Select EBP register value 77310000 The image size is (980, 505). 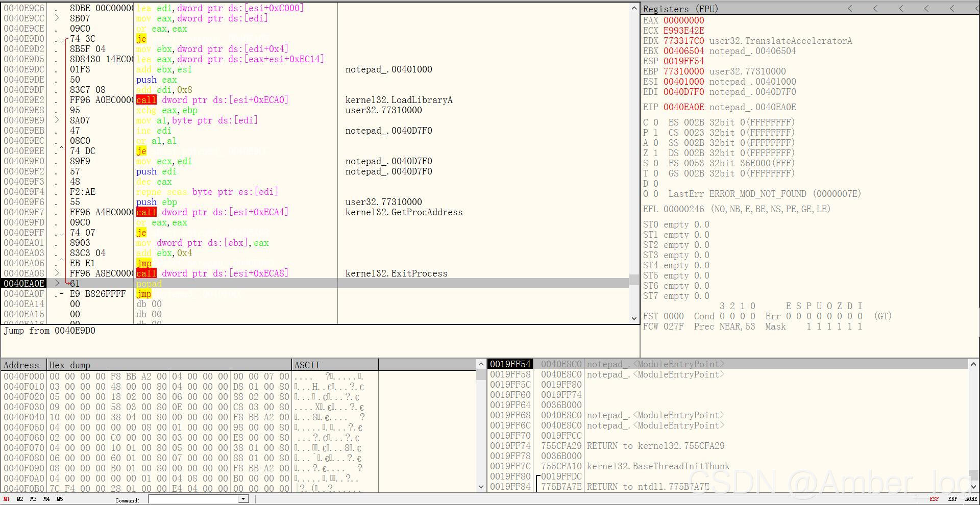click(683, 71)
